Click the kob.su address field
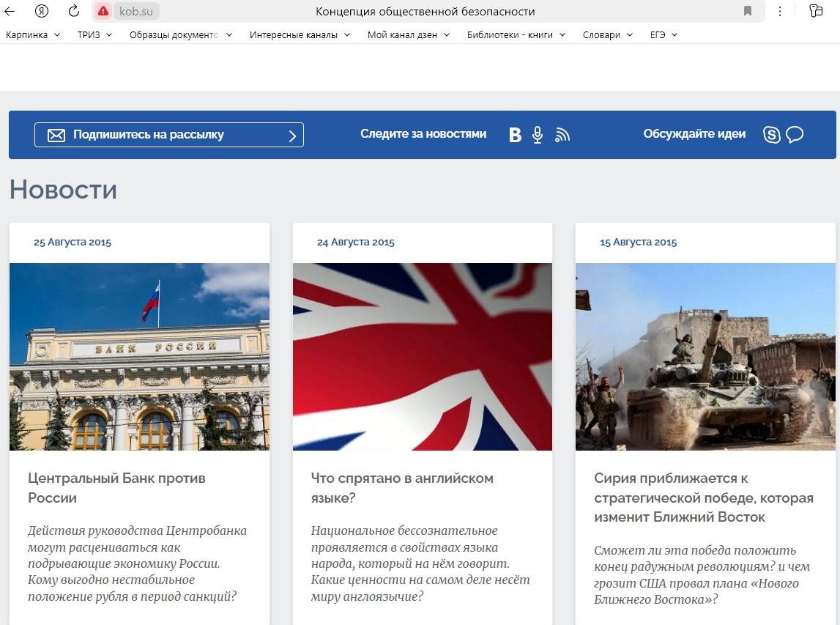Viewport: 840px width, 625px height. (136, 11)
